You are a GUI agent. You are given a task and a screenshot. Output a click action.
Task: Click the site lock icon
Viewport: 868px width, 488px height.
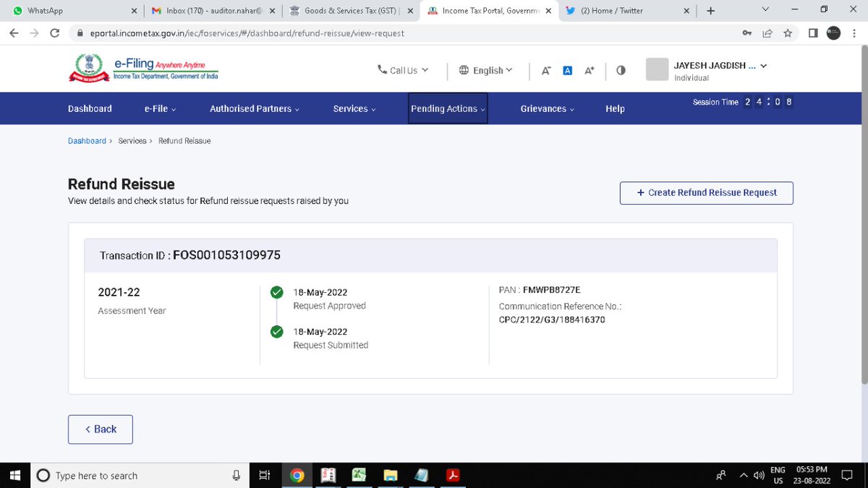(x=80, y=33)
